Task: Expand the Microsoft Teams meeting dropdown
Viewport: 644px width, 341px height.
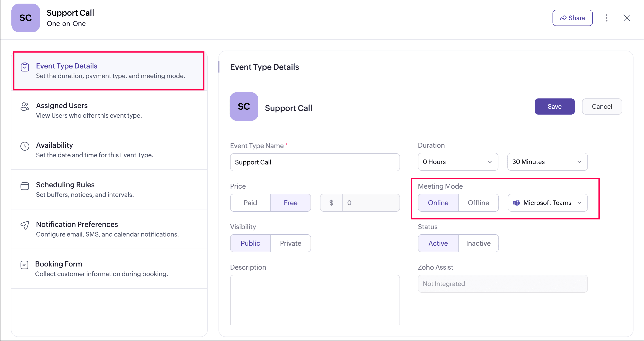Action: (548, 203)
